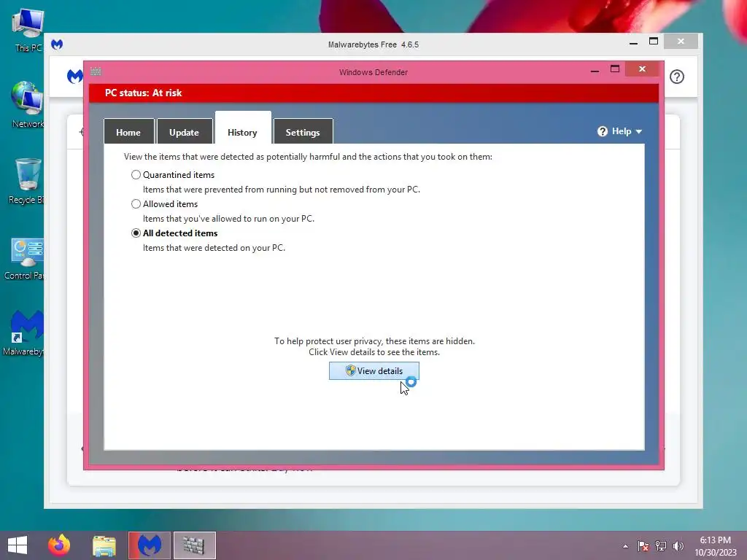Click the Help label in Windows Defender

(622, 131)
